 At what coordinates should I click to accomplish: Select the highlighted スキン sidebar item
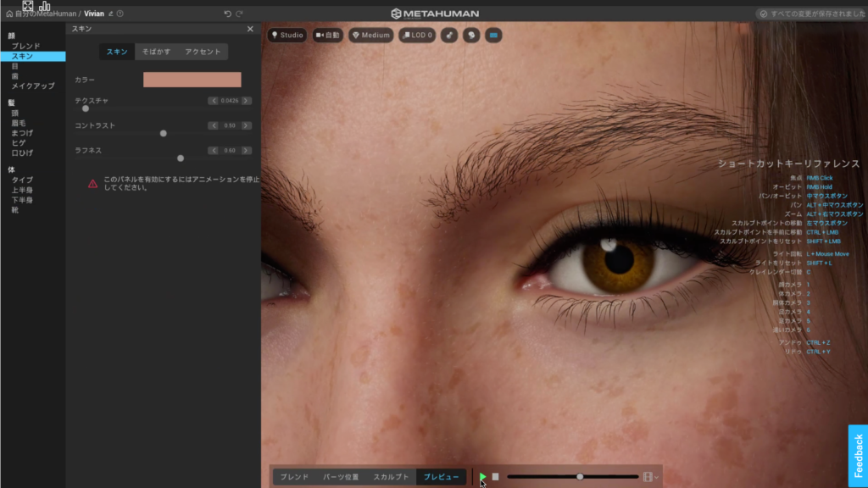click(x=33, y=56)
